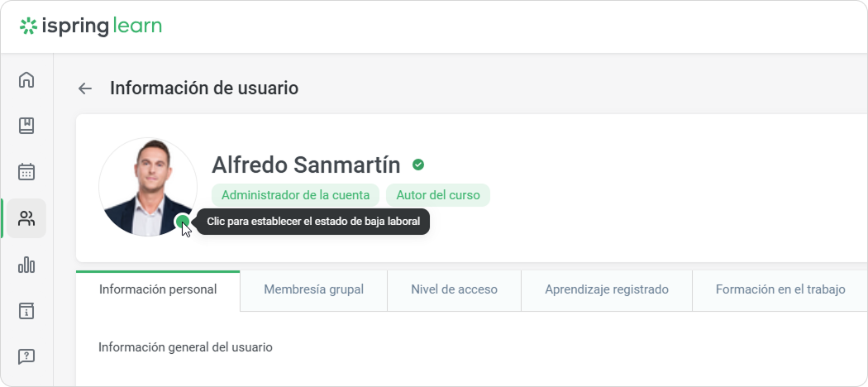Click the Autor del curso badge
Viewport: 868px width, 387px height.
(x=437, y=195)
